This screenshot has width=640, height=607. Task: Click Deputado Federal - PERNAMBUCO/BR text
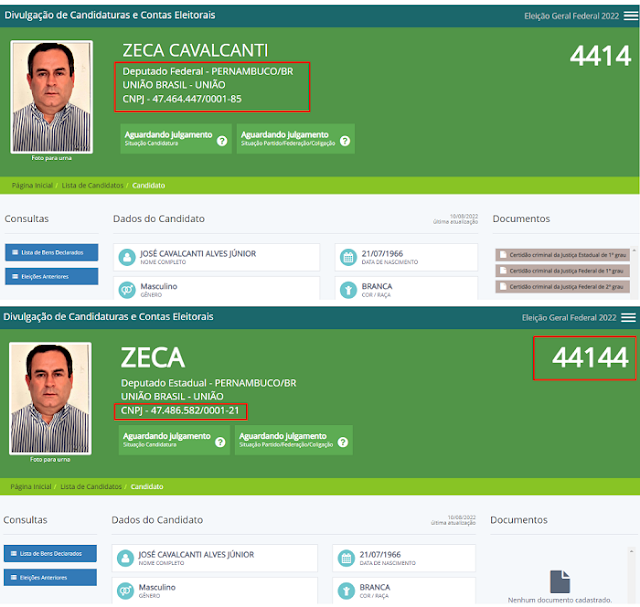(208, 71)
